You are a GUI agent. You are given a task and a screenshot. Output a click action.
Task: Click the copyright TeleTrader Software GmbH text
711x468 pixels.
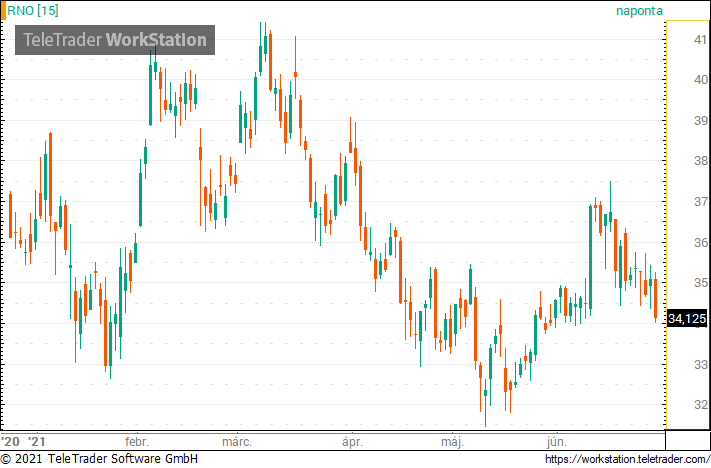99,458
